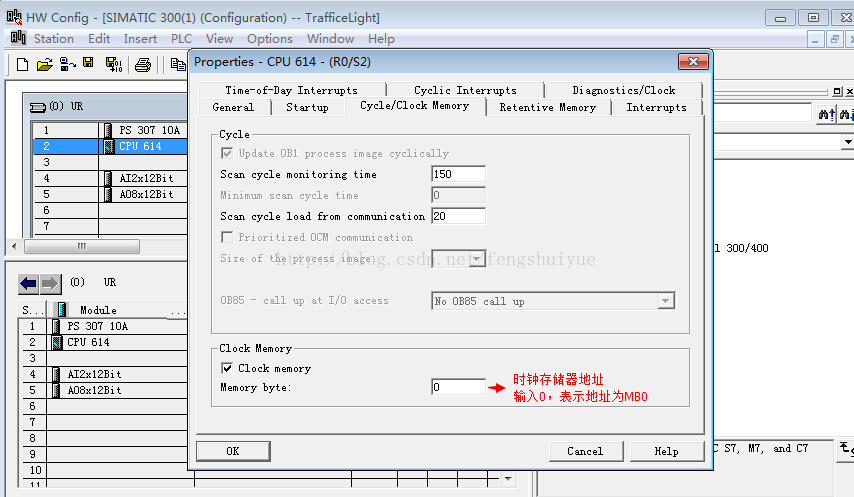Select the Cycle/Clock Memory tab
The width and height of the screenshot is (854, 497).
[414, 106]
